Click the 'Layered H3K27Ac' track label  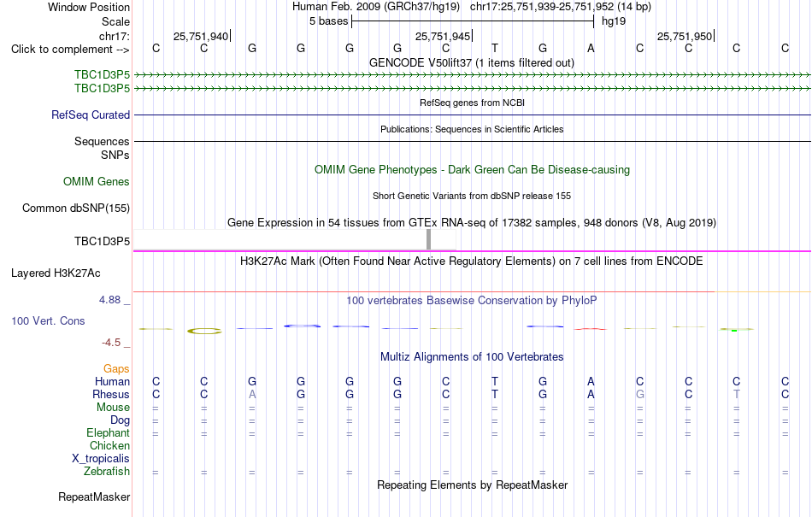[56, 273]
